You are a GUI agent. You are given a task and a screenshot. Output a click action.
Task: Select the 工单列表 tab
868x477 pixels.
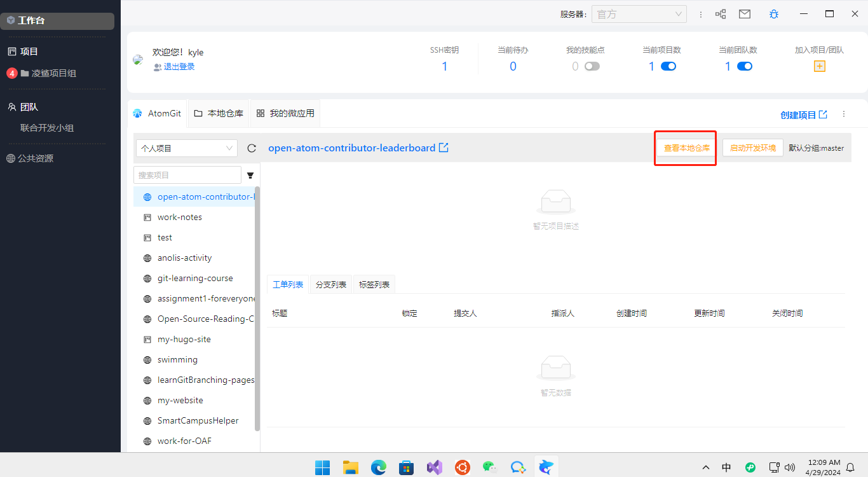[x=288, y=284]
